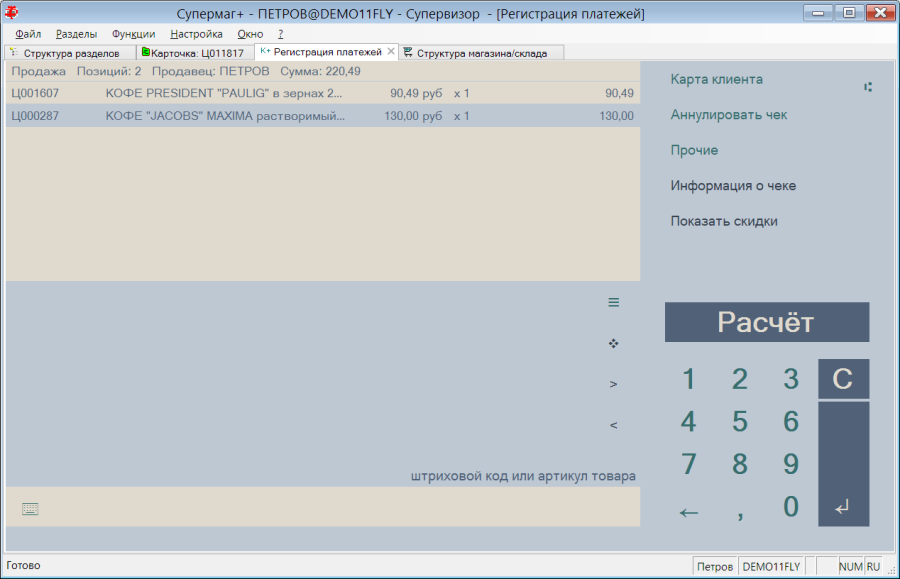
Task: Click the four-dot move icon
Action: tap(614, 343)
